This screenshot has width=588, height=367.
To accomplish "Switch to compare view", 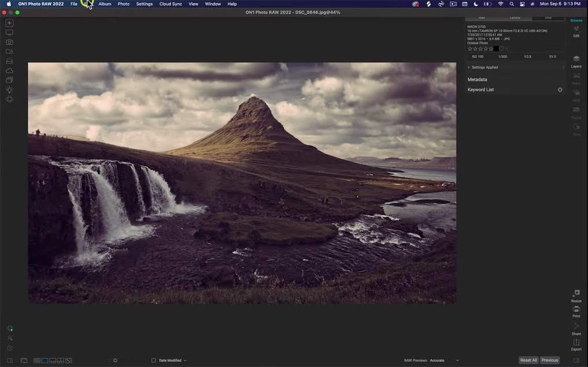I will coord(60,361).
